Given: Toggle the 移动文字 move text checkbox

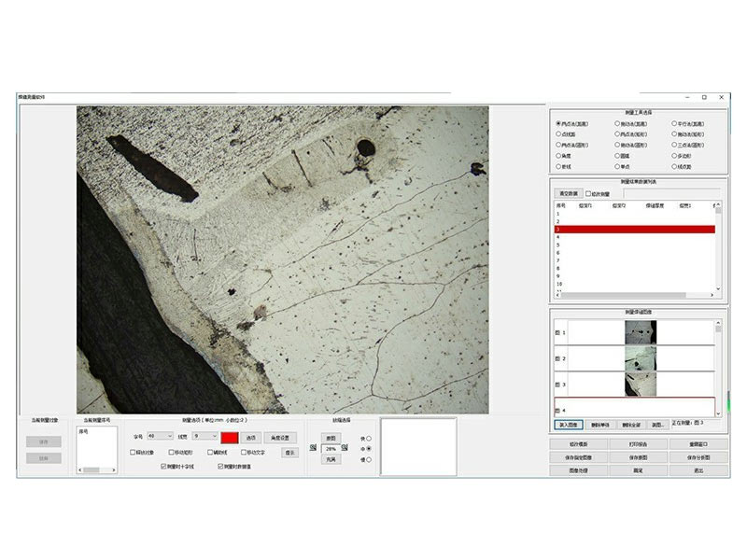Looking at the screenshot, I should click(244, 452).
